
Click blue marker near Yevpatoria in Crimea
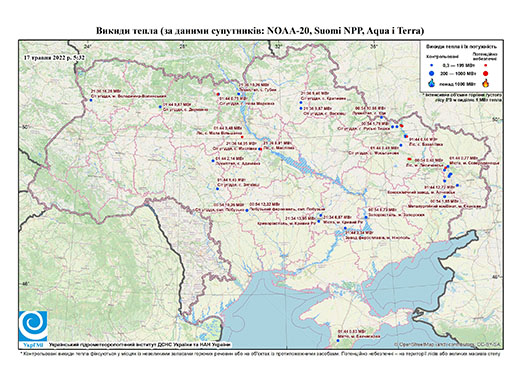point(338,340)
